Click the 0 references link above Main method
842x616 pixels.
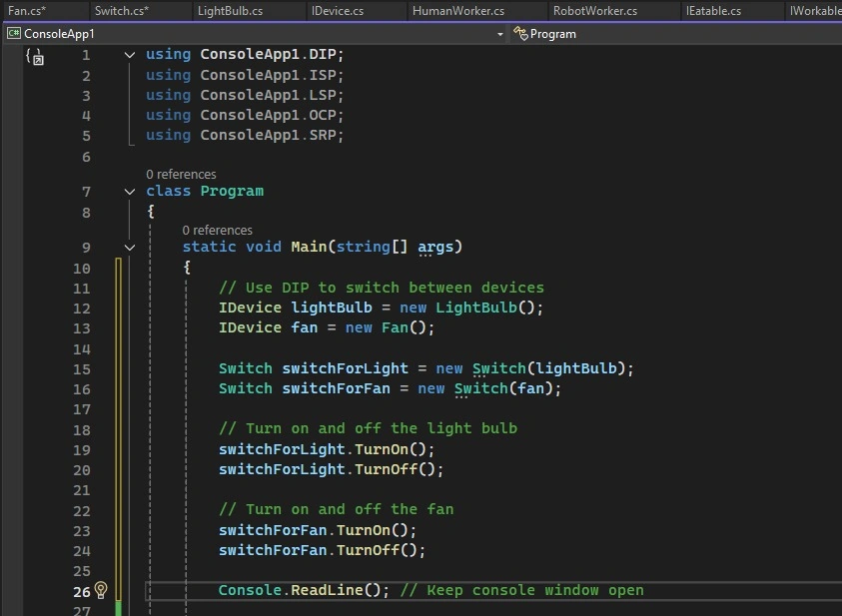tap(217, 231)
